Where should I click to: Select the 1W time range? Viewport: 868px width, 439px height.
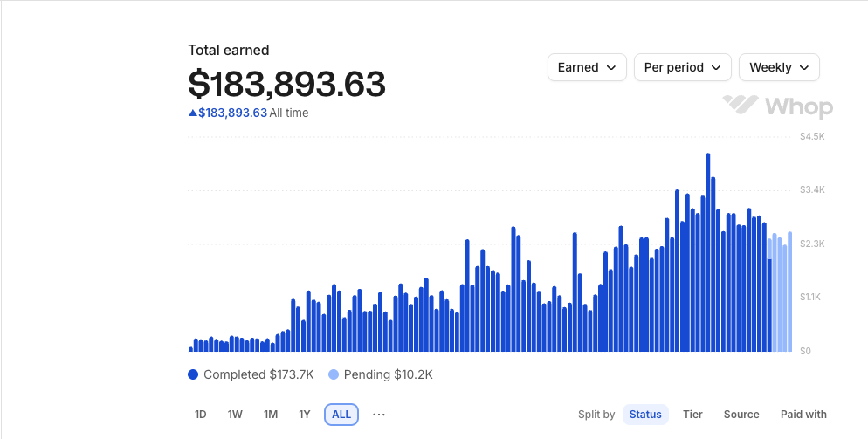pyautogui.click(x=235, y=414)
